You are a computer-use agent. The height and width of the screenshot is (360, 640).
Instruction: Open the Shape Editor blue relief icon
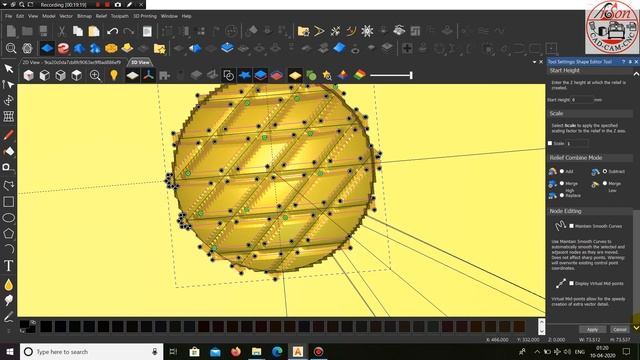(x=47, y=49)
